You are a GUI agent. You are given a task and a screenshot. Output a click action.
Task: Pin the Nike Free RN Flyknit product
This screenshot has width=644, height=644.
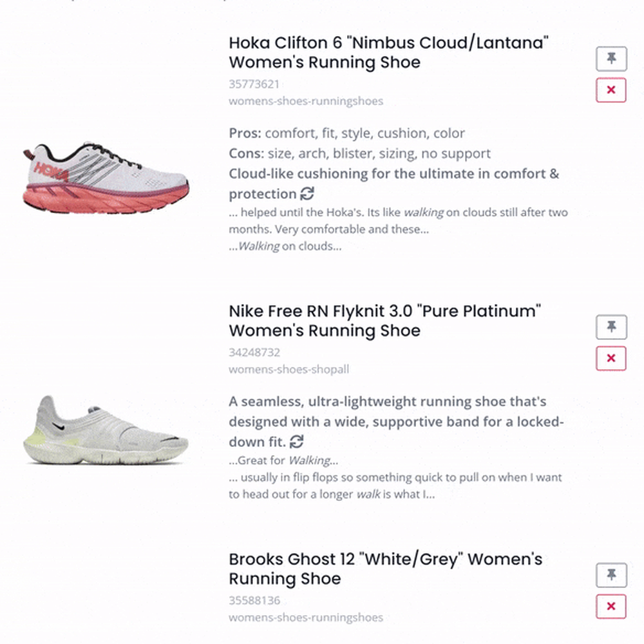click(x=611, y=327)
